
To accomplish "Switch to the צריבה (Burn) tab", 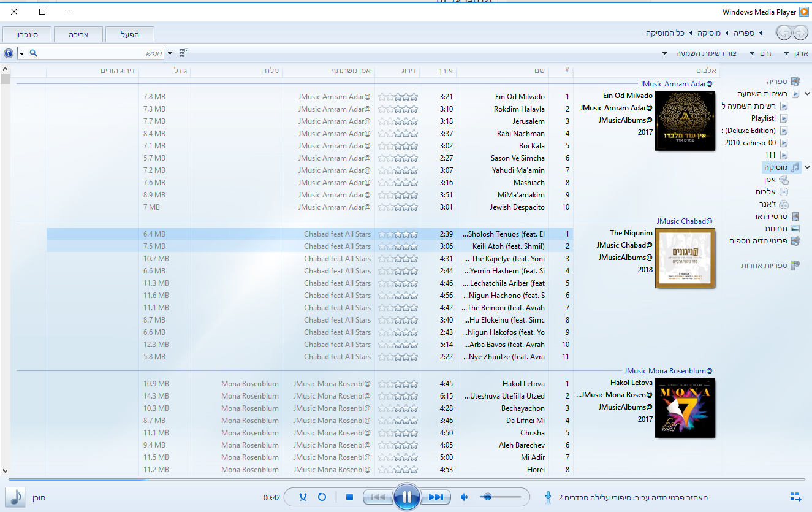I will click(x=78, y=34).
